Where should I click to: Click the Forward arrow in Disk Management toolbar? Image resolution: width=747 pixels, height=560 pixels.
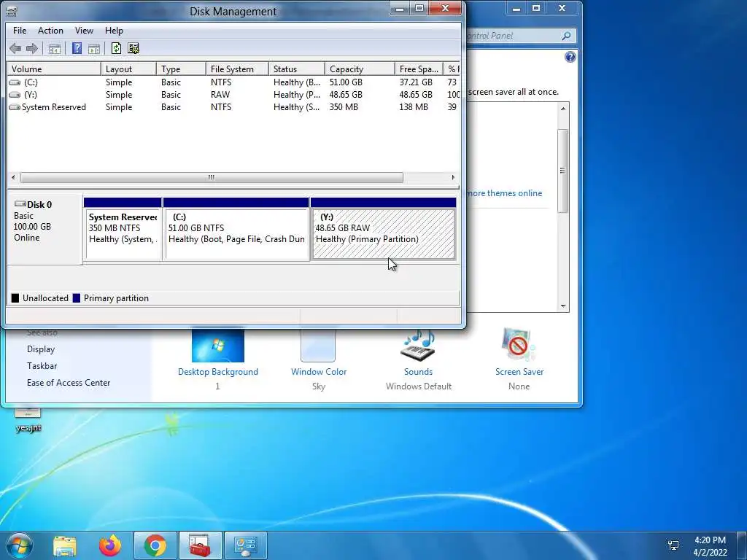coord(32,48)
